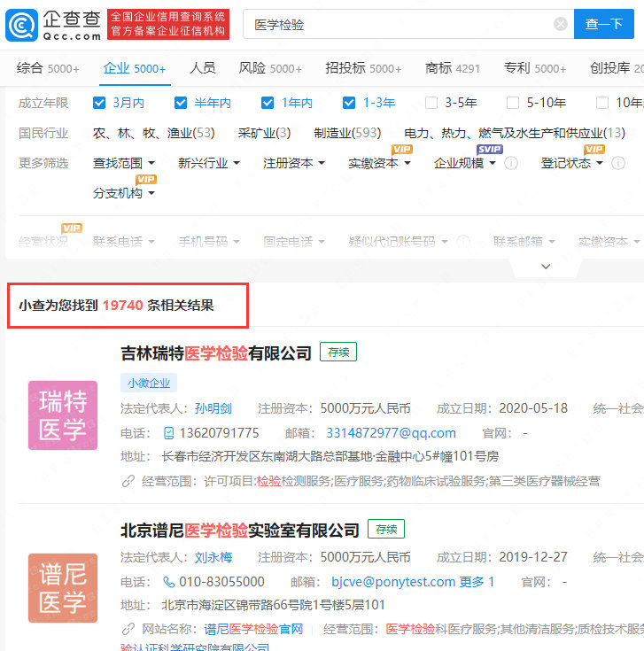This screenshot has height=651, width=644.
Task: Click info icon next to 企业规模
Action: point(511,163)
